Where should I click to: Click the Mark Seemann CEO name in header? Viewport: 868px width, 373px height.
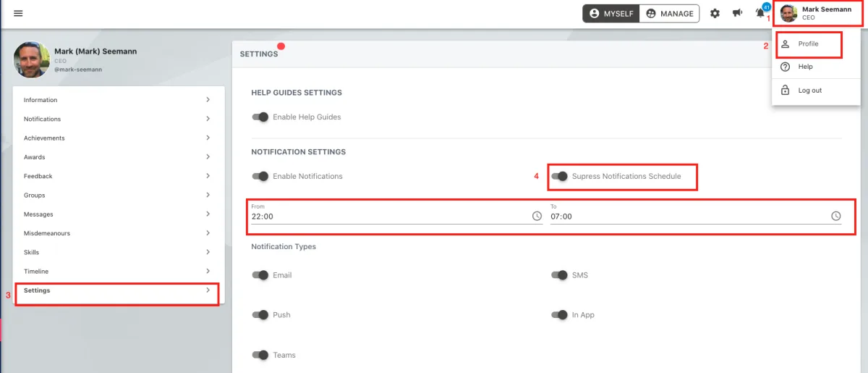(826, 13)
